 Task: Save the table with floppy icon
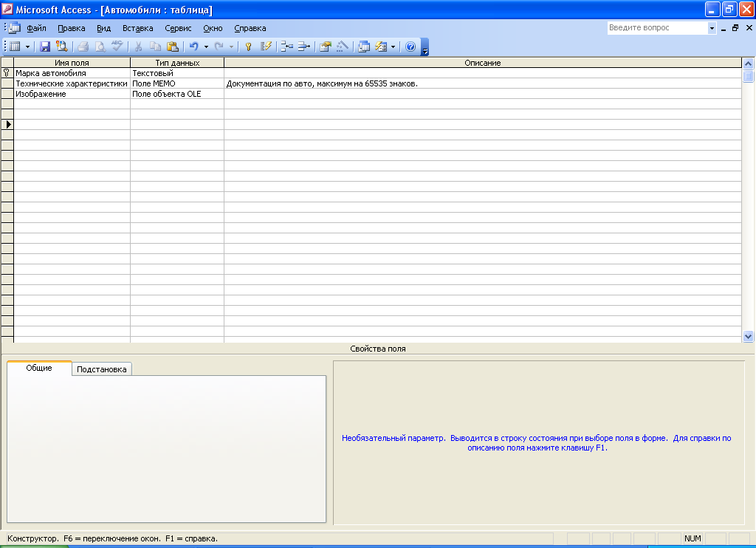[45, 47]
